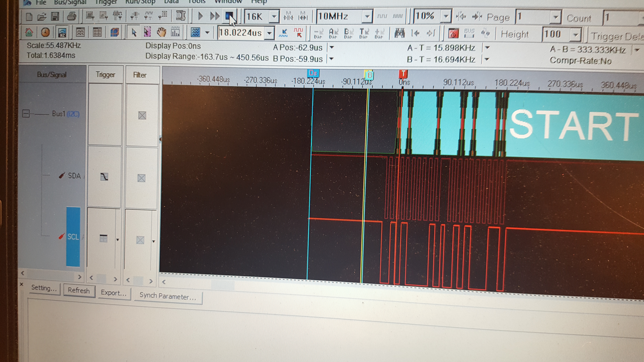This screenshot has height=362, width=644.
Task: Print with the printer toolbar icon
Action: point(72,16)
